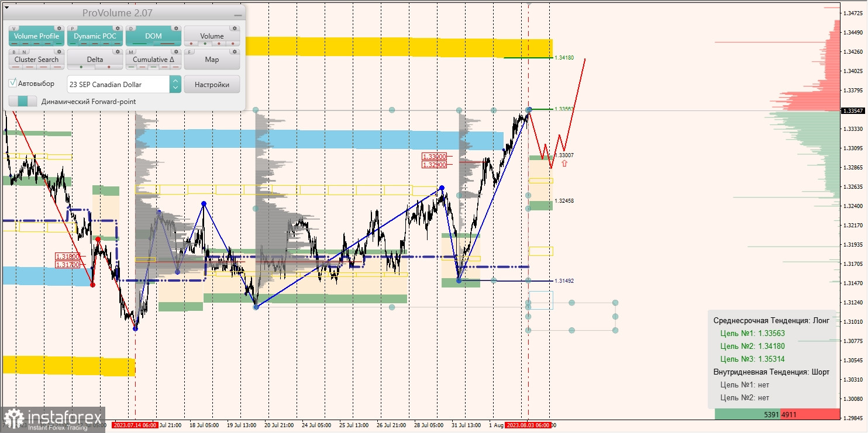Screen dimensions: 868x433
Task: Minimize the ProVolume 2.07 panel
Action: point(237,14)
